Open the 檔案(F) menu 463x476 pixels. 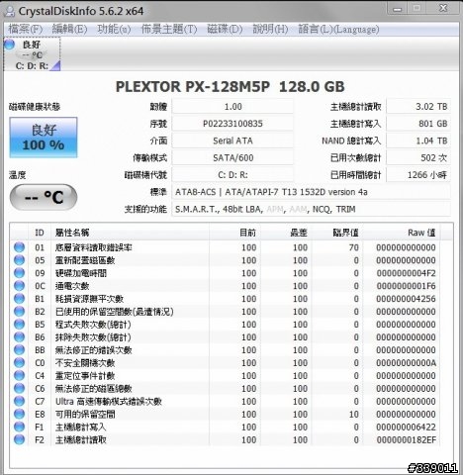pyautogui.click(x=25, y=29)
